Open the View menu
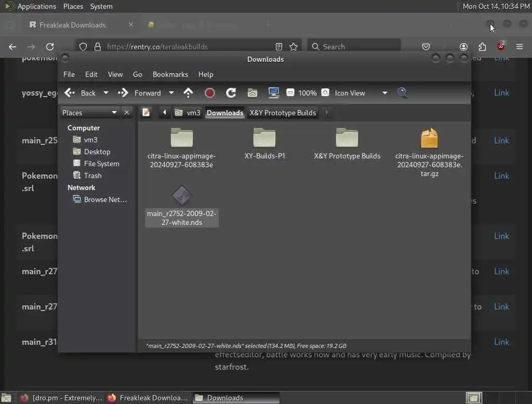 click(x=115, y=74)
